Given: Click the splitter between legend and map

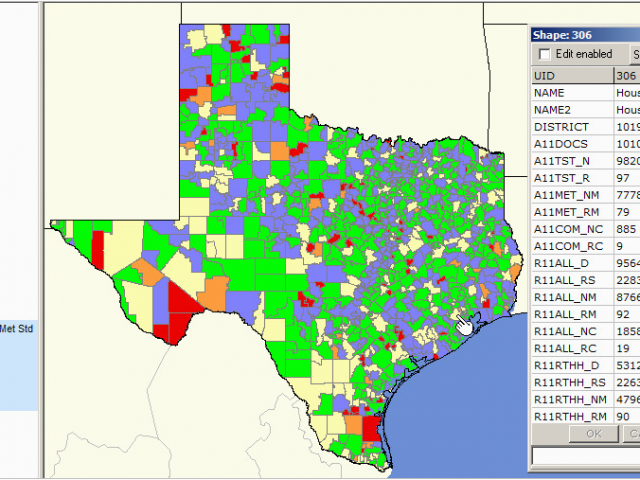Looking at the screenshot, I should coord(42,240).
